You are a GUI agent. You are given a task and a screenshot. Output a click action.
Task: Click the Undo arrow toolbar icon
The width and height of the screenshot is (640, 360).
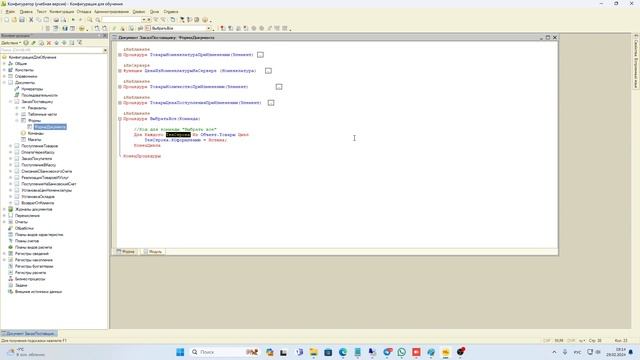73,20
